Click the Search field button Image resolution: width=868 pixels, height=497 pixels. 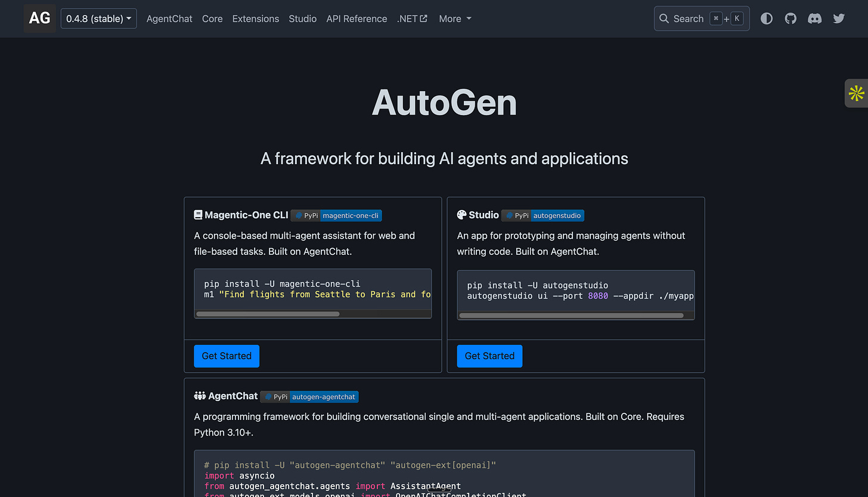702,18
